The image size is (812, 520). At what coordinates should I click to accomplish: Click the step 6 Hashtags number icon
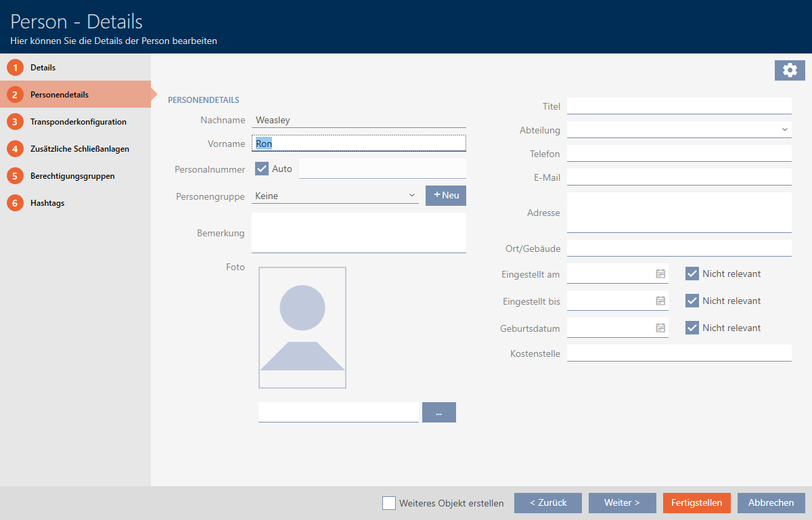[15, 203]
